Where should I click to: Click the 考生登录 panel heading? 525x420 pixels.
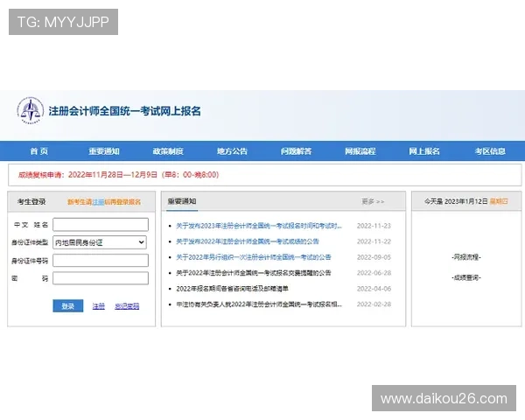(31, 202)
